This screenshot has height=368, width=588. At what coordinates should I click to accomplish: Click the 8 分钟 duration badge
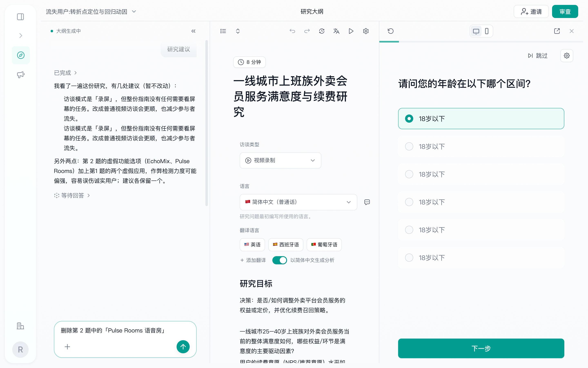point(249,62)
